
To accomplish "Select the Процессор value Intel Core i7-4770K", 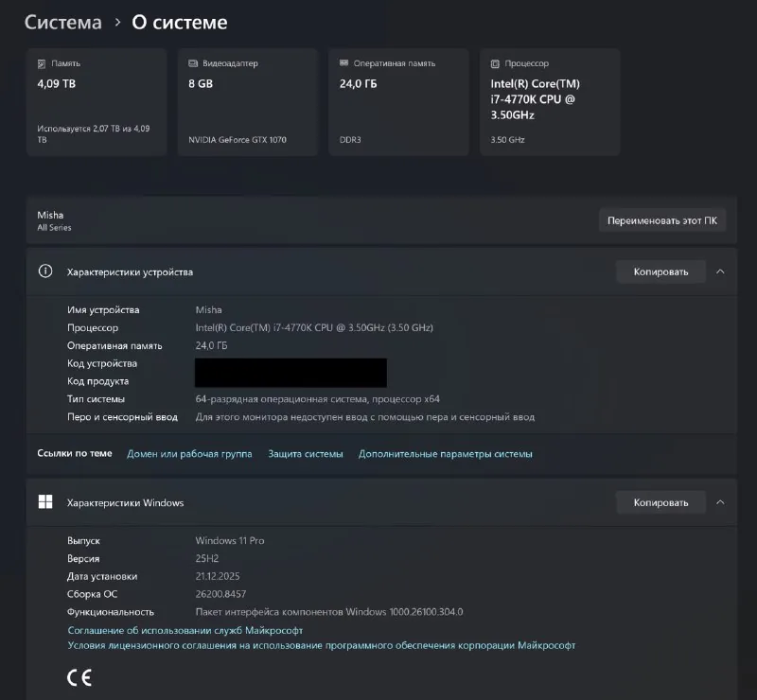I will pos(314,328).
